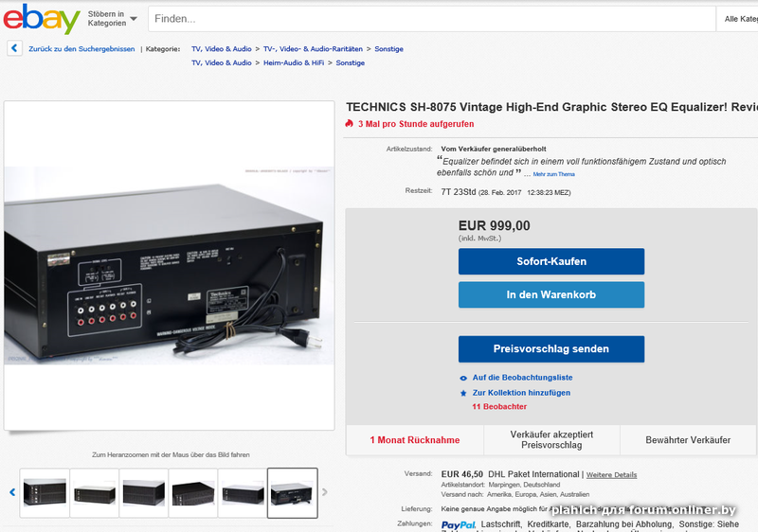758x532 pixels.
Task: Open the eBay logo homepage link
Action: point(42,19)
